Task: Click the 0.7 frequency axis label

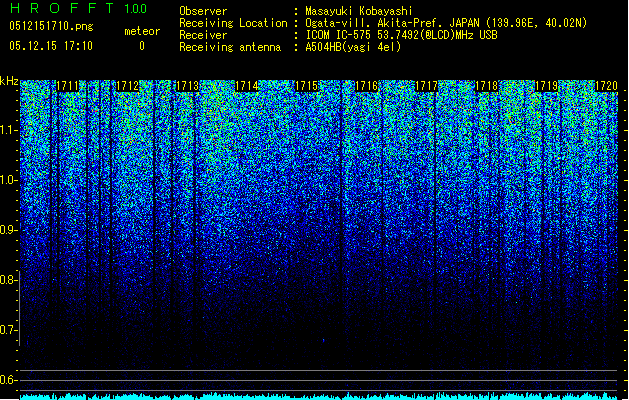Action: point(9,330)
